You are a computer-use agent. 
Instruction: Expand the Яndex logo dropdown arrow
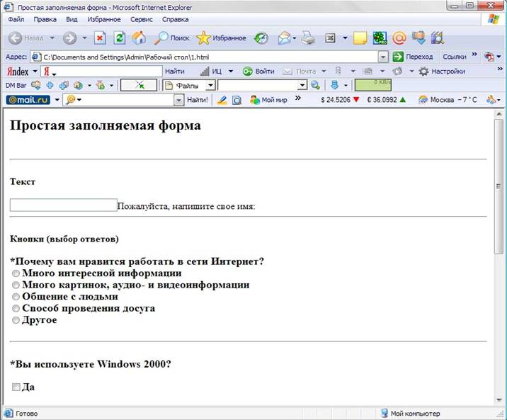35,72
